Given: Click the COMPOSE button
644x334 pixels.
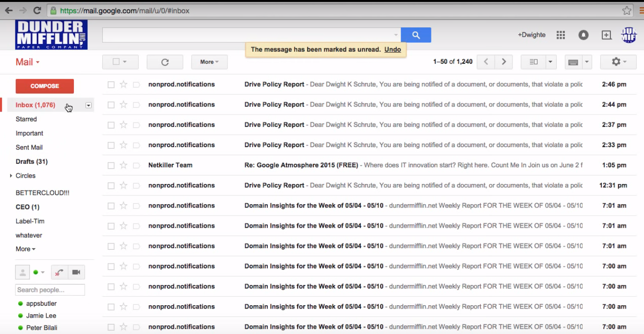Looking at the screenshot, I should (x=45, y=86).
